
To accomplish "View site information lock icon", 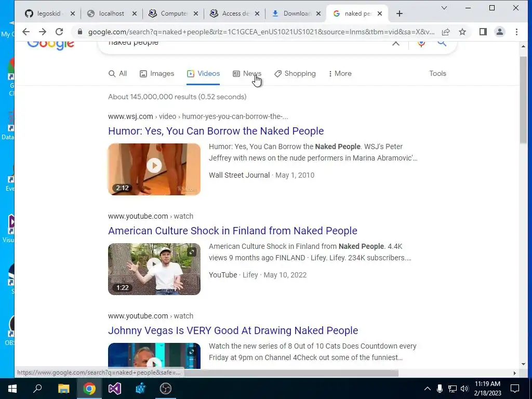I will tap(80, 32).
